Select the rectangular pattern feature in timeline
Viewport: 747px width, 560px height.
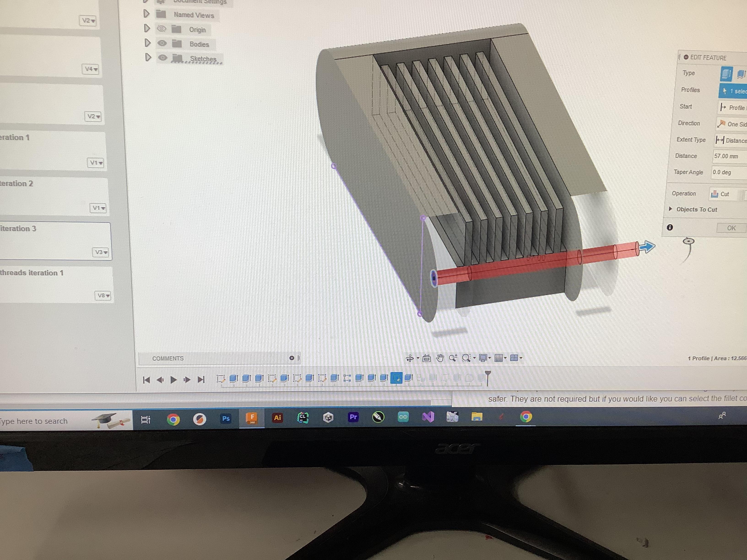tap(347, 378)
